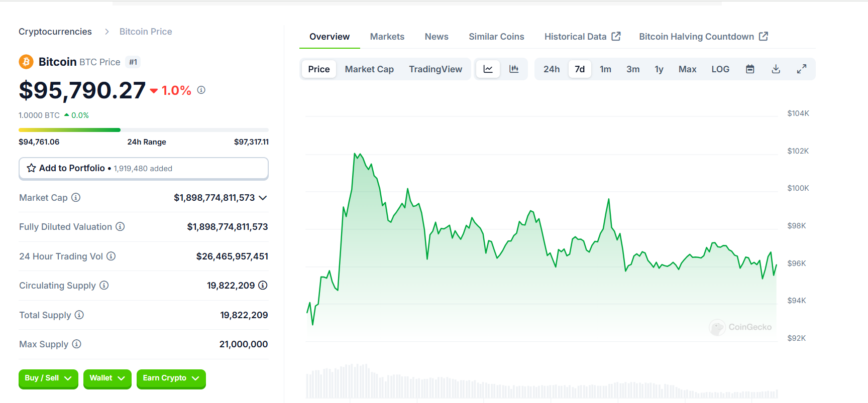Open info icon beside 19,822,209 circulating value
This screenshot has width=868, height=403.
pos(263,285)
